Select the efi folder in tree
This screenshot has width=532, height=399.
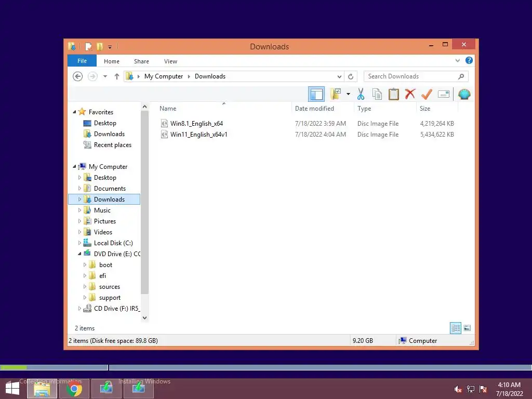pos(102,276)
